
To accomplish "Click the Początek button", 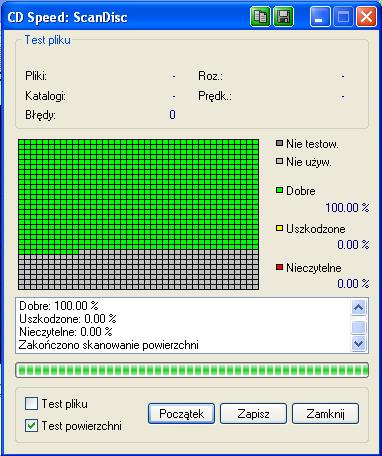I will pyautogui.click(x=181, y=414).
